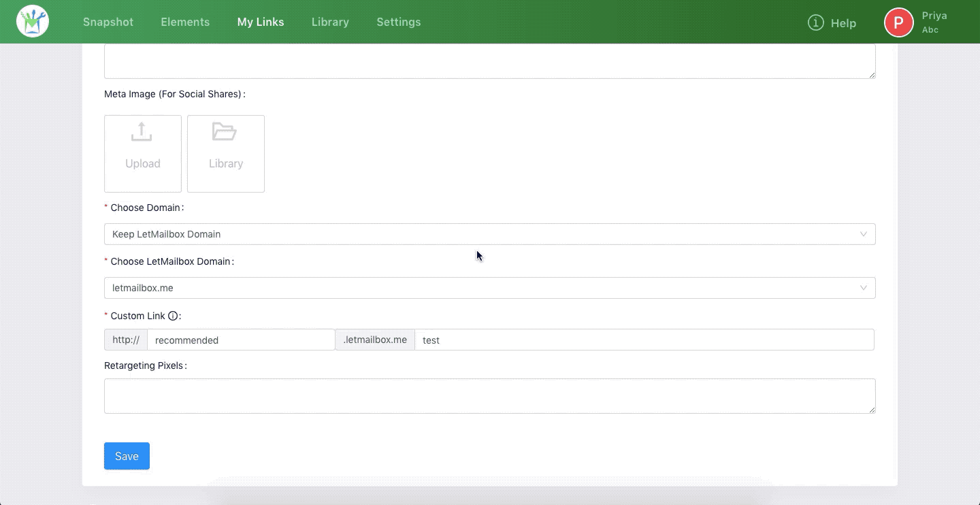Open the Choose Domain dropdown
The width and height of the screenshot is (980, 505).
pyautogui.click(x=490, y=234)
